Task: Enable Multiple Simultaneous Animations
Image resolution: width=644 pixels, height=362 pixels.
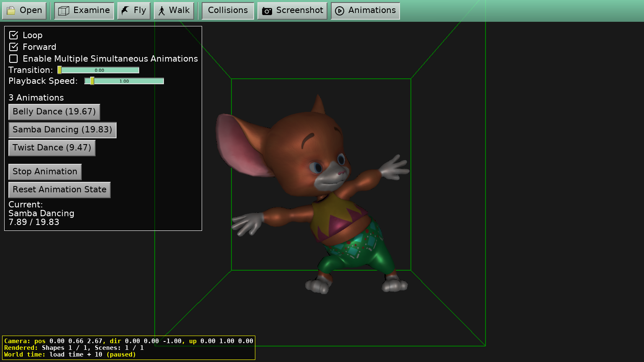Action: tap(13, 59)
